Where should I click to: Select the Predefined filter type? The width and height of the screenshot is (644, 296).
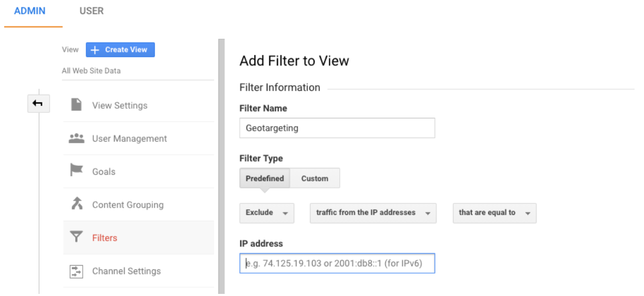(x=264, y=178)
